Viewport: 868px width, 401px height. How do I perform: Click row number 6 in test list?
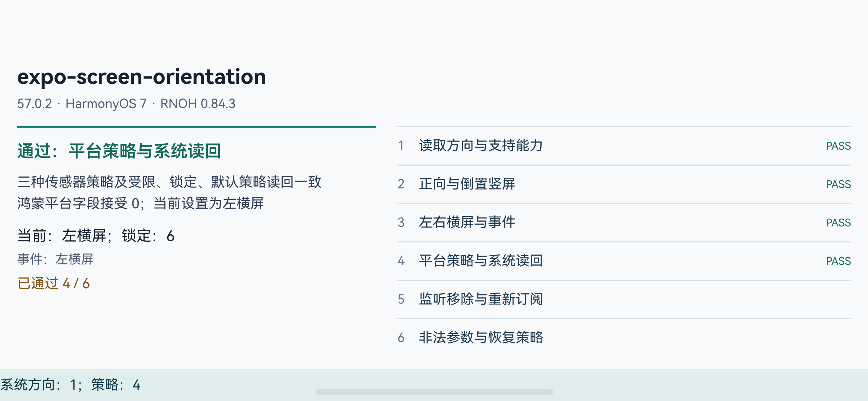pyautogui.click(x=401, y=338)
